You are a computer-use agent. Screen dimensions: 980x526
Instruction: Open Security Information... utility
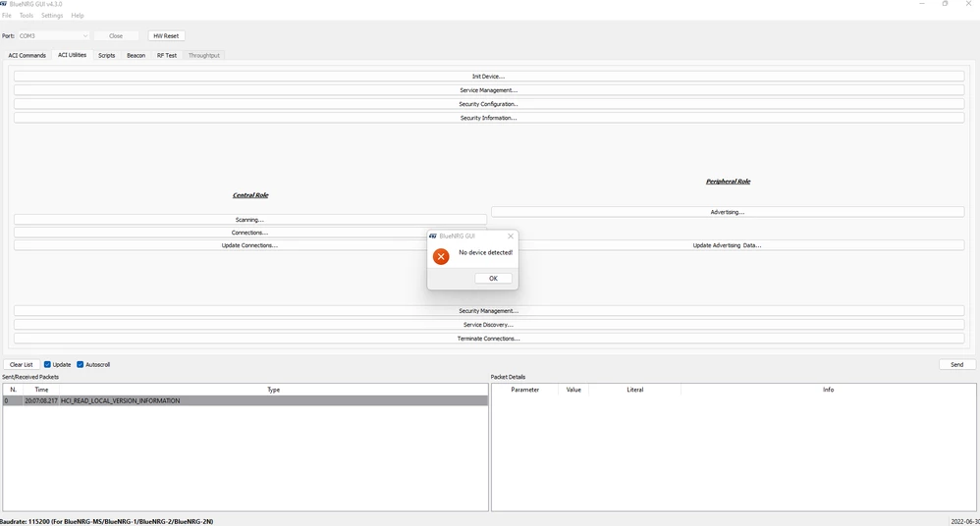pos(489,118)
